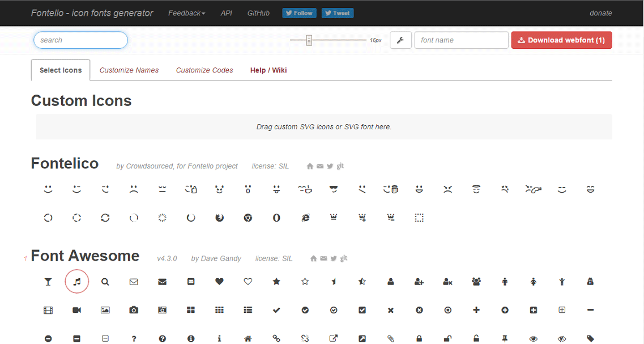Image resolution: width=644 pixels, height=344 pixels.
Task: Open the Font Awesome email link icon
Action: (x=323, y=258)
